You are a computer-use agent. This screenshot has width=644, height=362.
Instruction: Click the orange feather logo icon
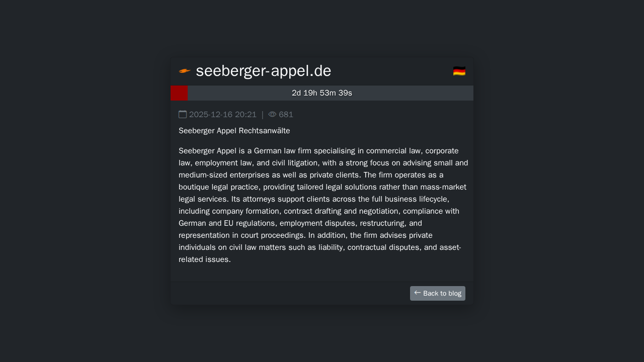pyautogui.click(x=185, y=71)
